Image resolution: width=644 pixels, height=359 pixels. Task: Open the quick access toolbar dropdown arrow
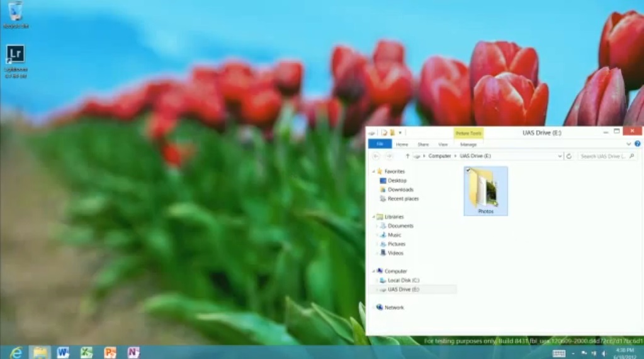(x=400, y=133)
